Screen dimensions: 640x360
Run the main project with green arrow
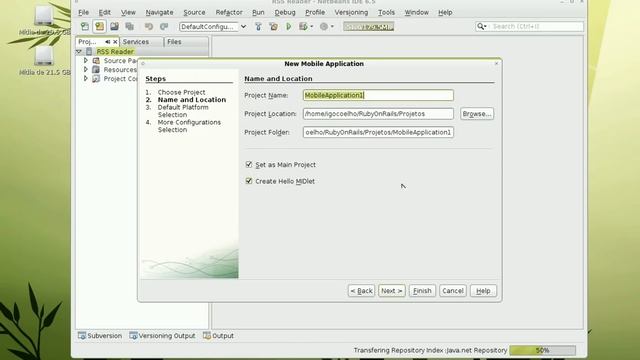click(x=289, y=27)
